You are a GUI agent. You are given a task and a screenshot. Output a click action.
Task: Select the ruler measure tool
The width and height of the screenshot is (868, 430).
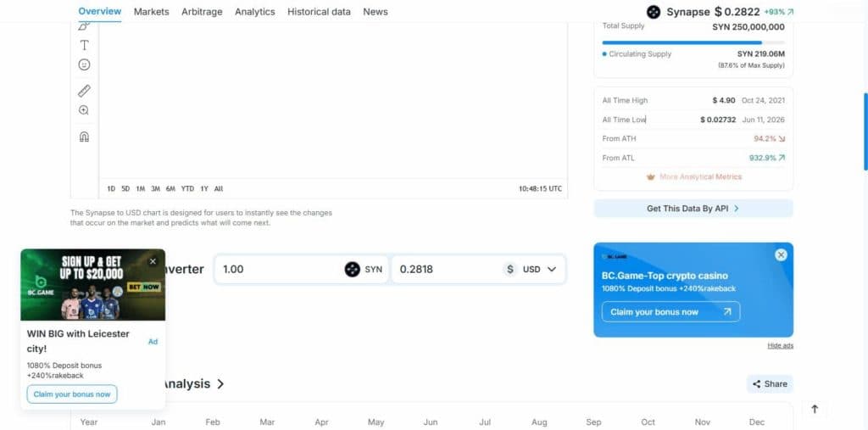coord(84,91)
